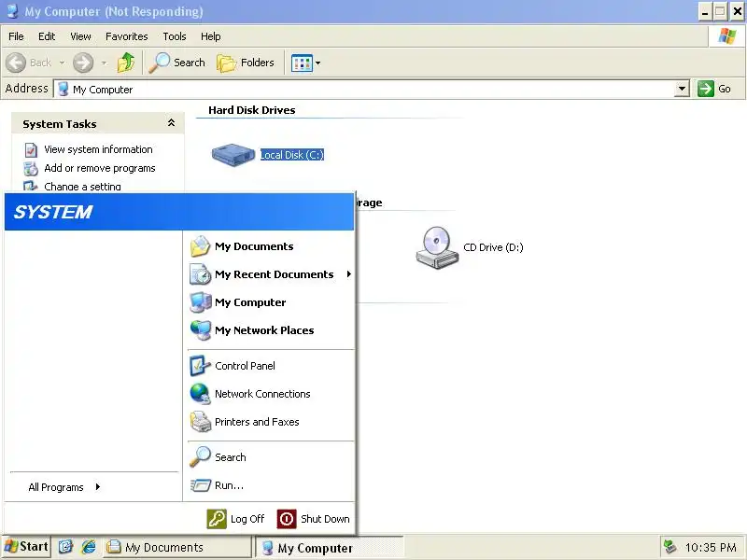Click the Log Off button

pos(236,519)
